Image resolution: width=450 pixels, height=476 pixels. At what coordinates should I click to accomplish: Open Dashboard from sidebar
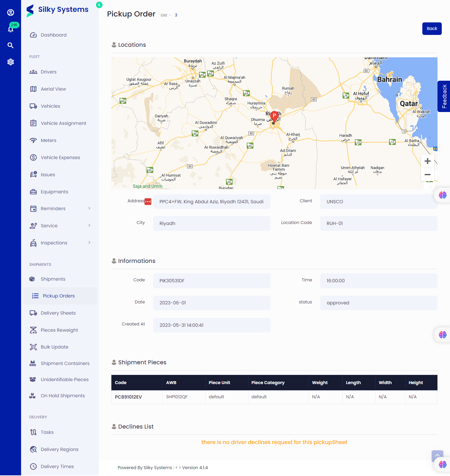click(53, 35)
